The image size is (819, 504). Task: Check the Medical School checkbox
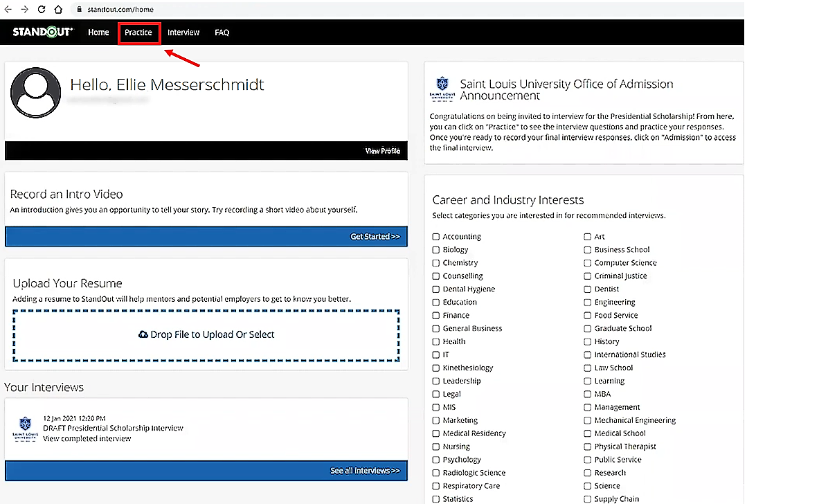tap(588, 433)
